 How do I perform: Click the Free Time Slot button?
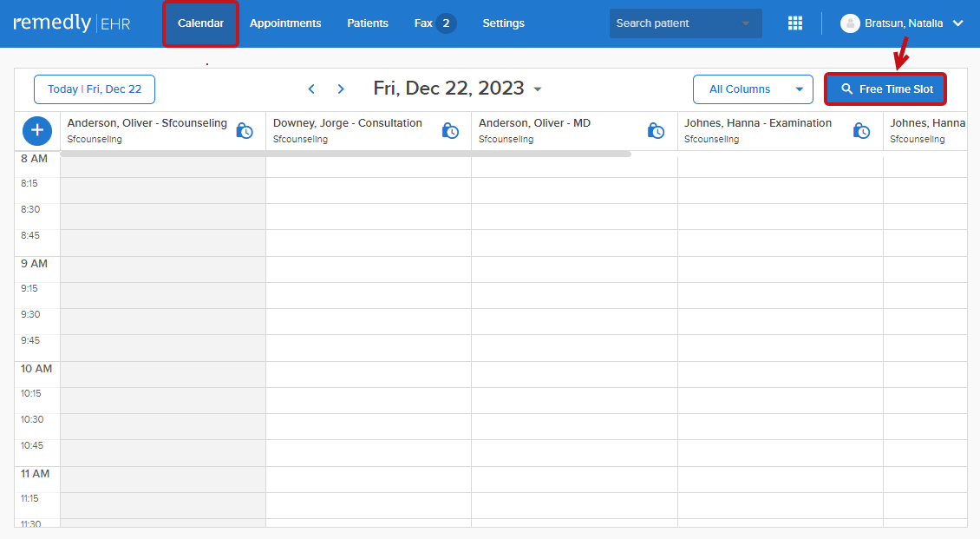[885, 89]
